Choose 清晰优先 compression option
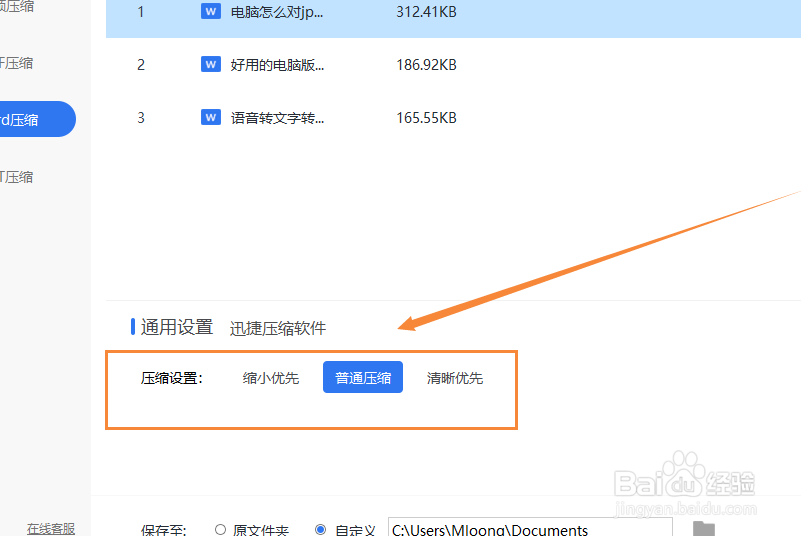 (x=455, y=378)
